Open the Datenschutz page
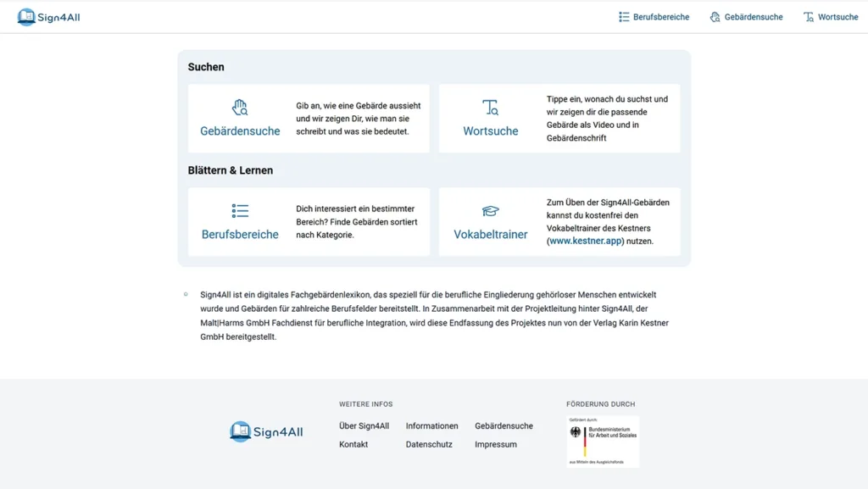 tap(429, 443)
